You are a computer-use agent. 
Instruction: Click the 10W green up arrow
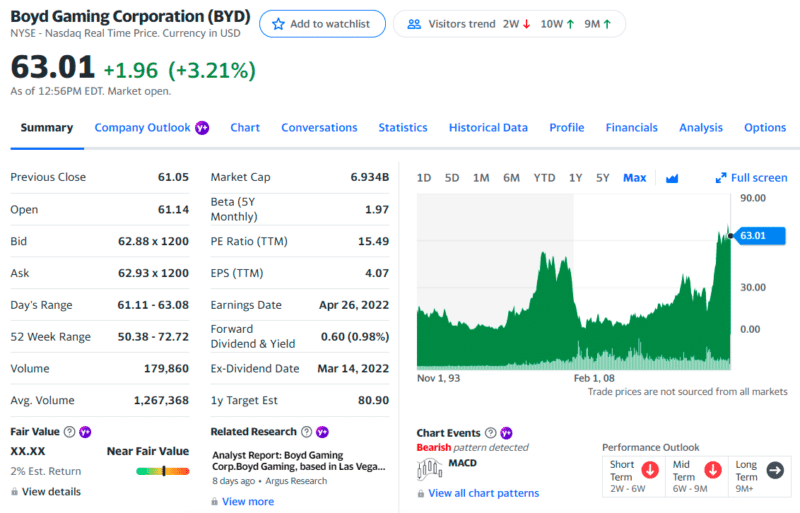[x=570, y=24]
